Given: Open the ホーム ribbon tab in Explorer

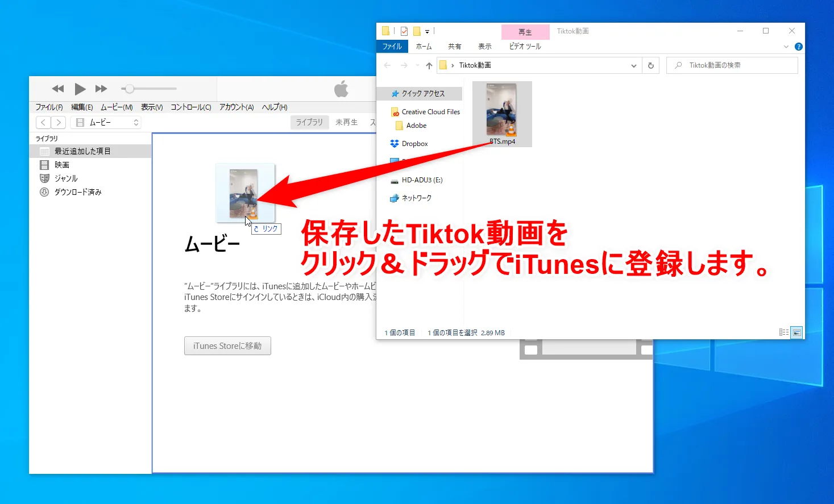Looking at the screenshot, I should pos(424,47).
